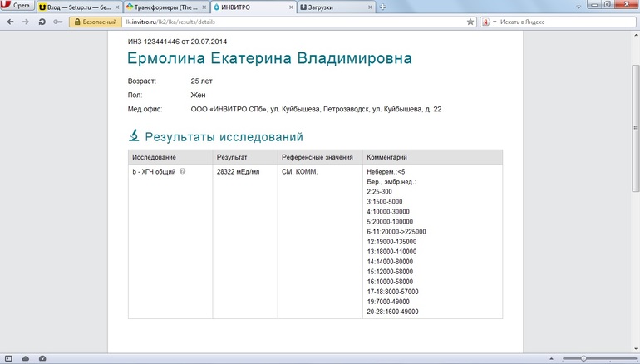Click the forward navigation arrow
Image resolution: width=640 pixels, height=364 pixels.
click(x=25, y=22)
